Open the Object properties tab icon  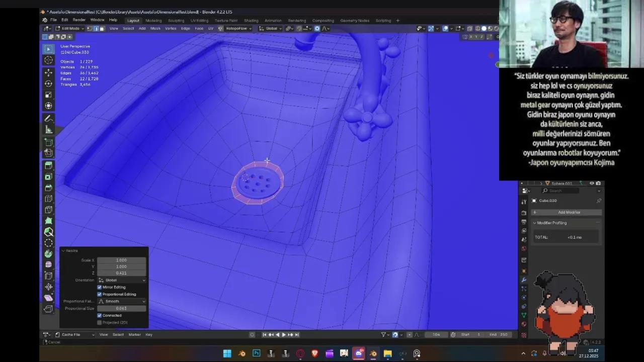tap(524, 271)
